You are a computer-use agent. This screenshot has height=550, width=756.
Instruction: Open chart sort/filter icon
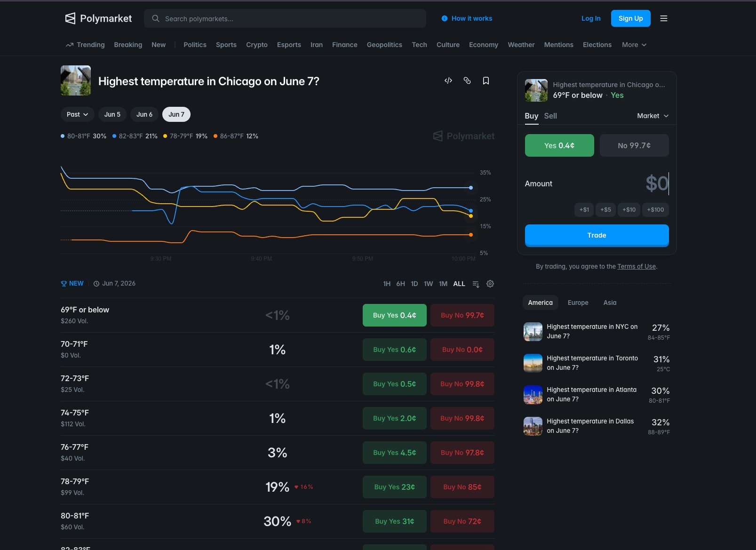476,284
